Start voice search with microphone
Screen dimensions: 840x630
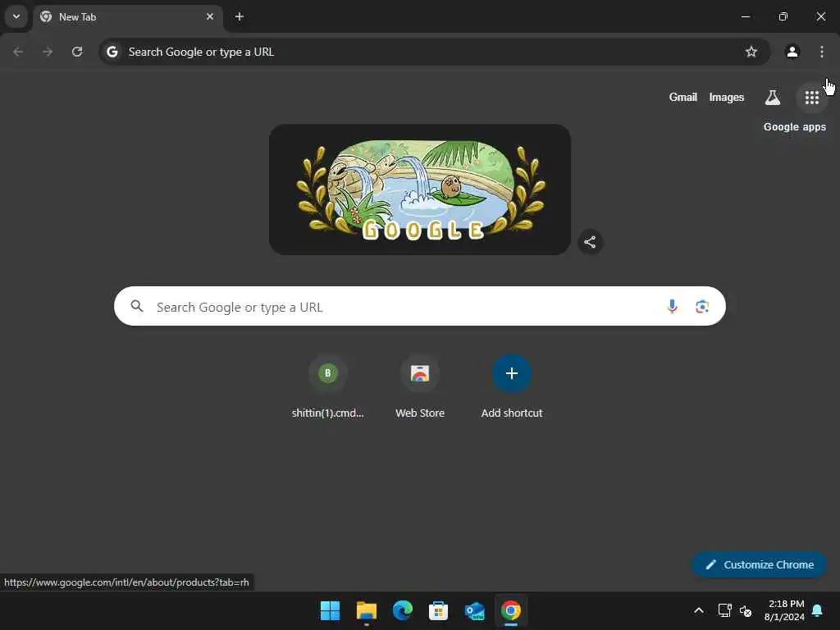[x=672, y=307]
